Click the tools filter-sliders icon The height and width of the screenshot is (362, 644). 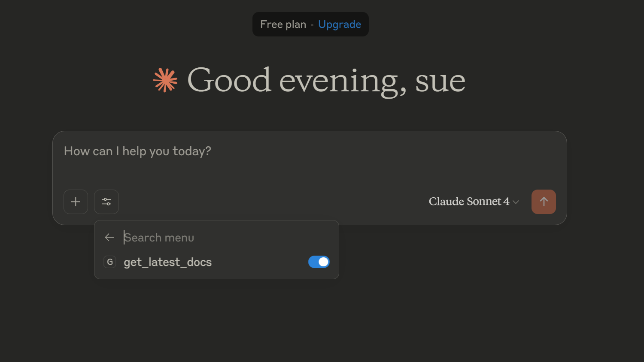click(106, 202)
